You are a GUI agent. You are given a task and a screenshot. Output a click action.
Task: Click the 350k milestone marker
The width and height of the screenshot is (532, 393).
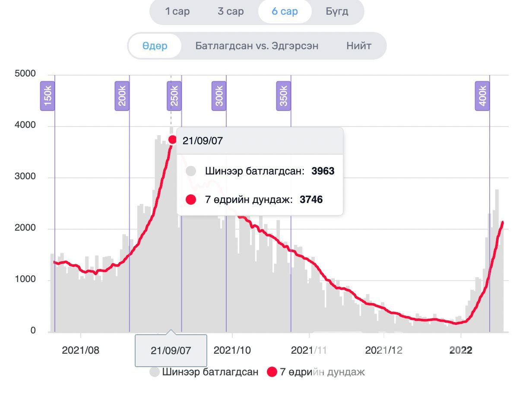(x=283, y=96)
